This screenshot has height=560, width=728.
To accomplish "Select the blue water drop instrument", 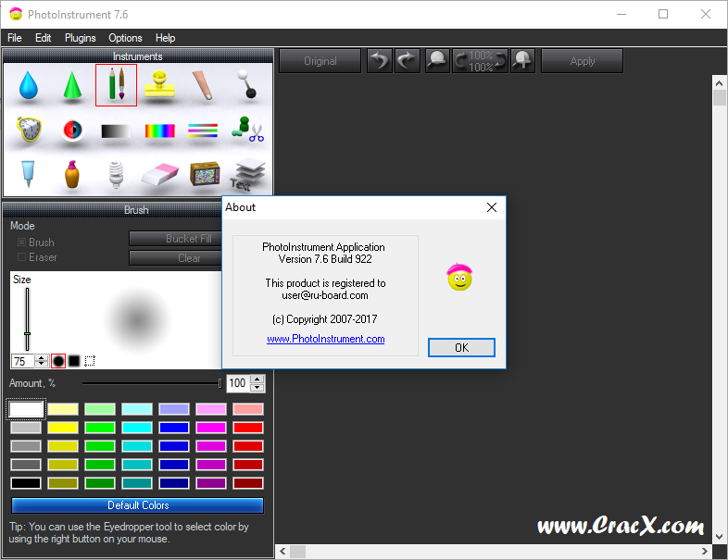I will (x=27, y=86).
